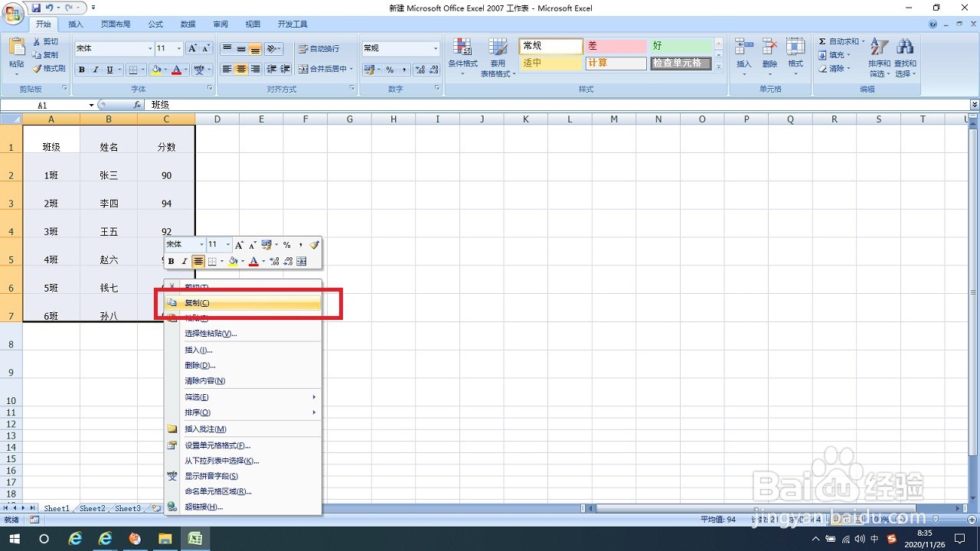Click the Format (格式) icon in ribbon
The width and height of the screenshot is (980, 551).
[795, 47]
